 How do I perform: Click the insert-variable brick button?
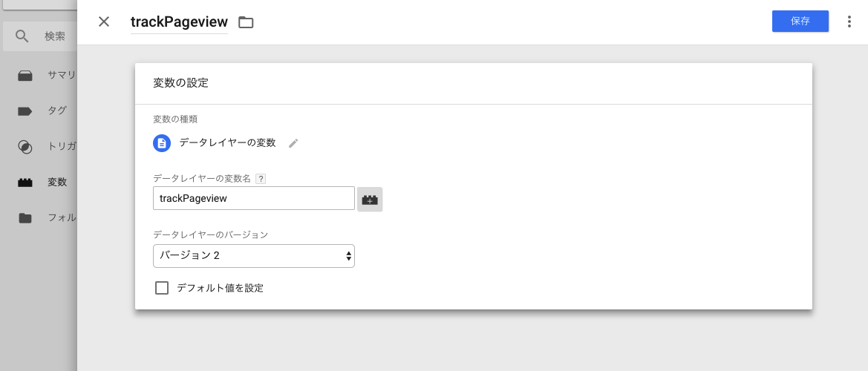[x=370, y=199]
